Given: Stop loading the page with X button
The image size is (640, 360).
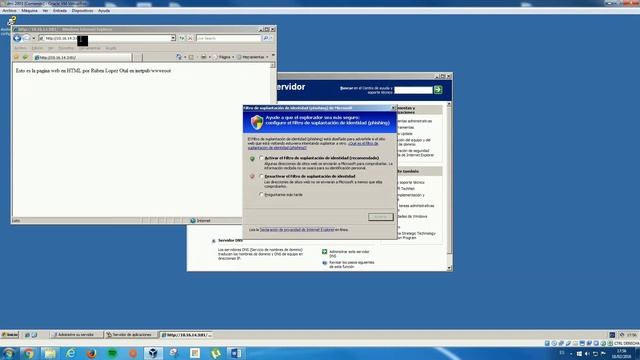Looking at the screenshot, I should (x=190, y=38).
